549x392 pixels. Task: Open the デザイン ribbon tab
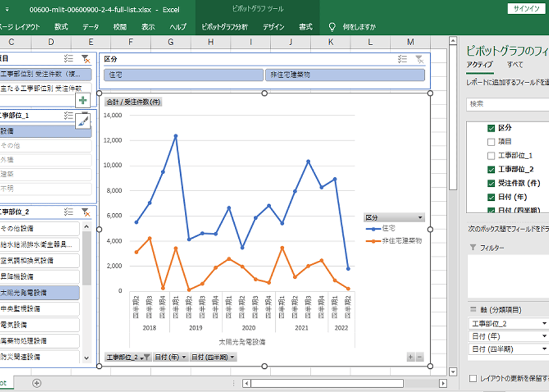pos(273,27)
